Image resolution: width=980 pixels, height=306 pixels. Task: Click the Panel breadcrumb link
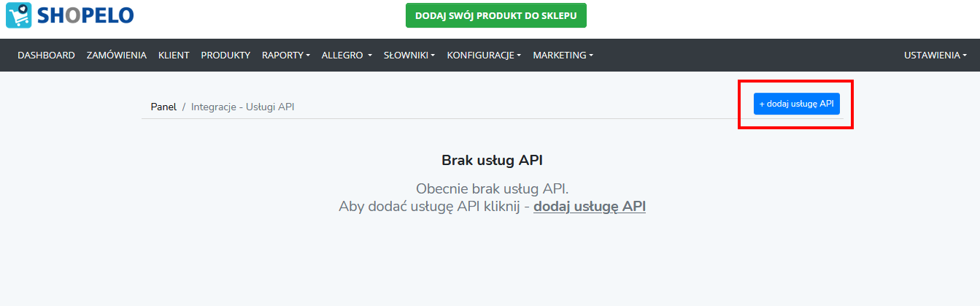(x=163, y=107)
